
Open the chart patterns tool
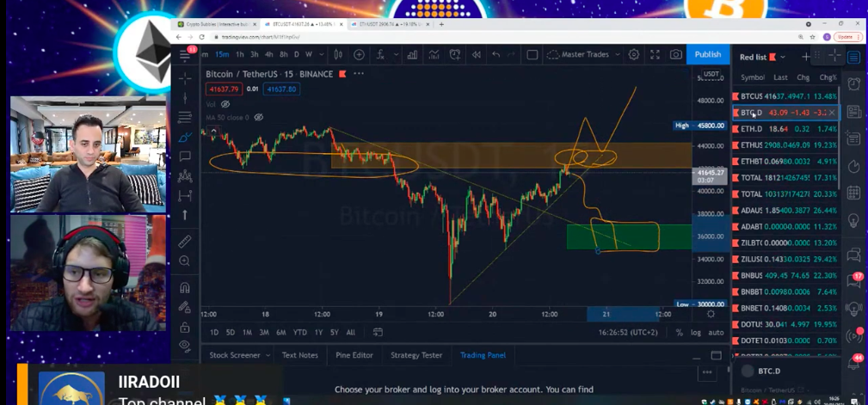click(x=185, y=176)
